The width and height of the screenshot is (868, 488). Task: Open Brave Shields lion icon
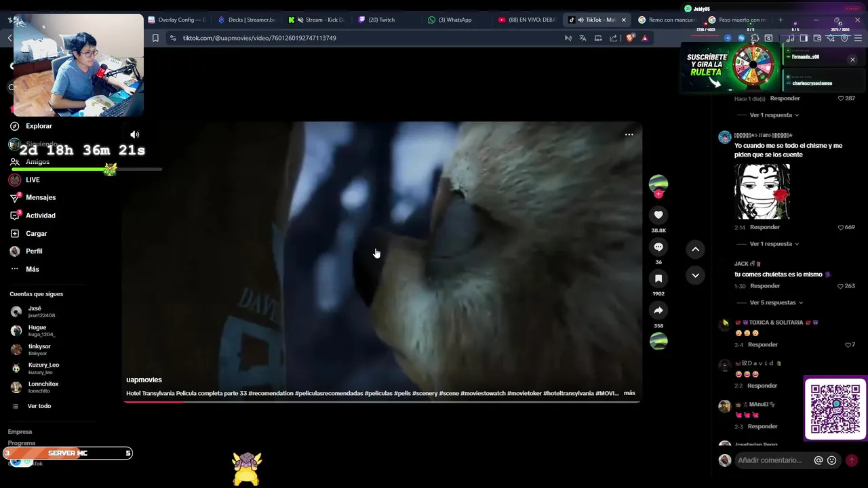pos(629,38)
